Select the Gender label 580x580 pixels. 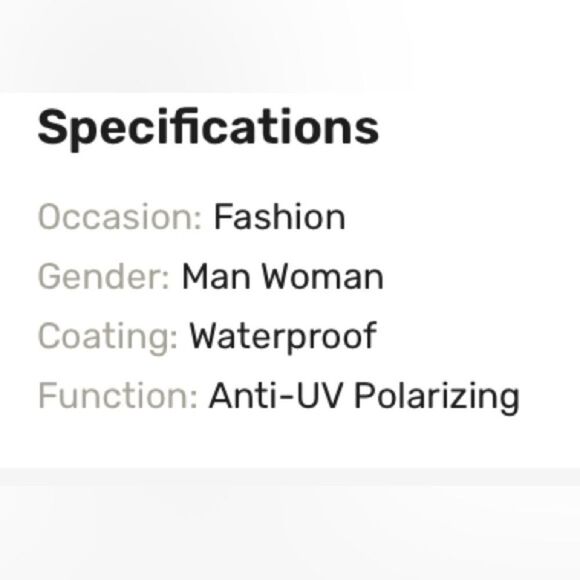coord(104,276)
